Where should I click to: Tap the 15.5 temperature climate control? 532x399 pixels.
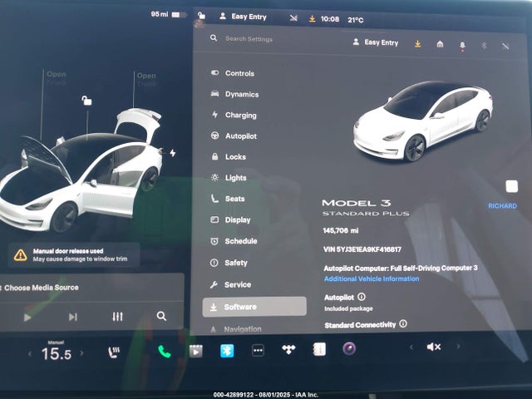coord(56,353)
